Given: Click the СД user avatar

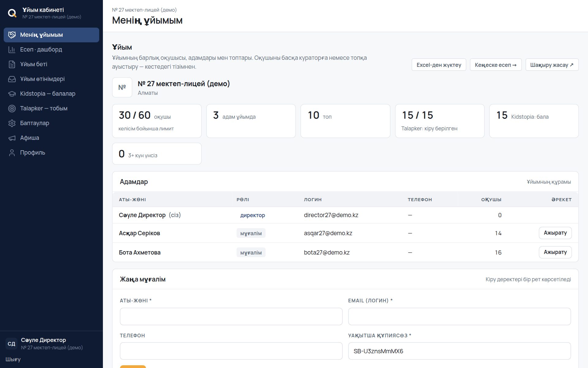Looking at the screenshot, I should click(x=11, y=344).
